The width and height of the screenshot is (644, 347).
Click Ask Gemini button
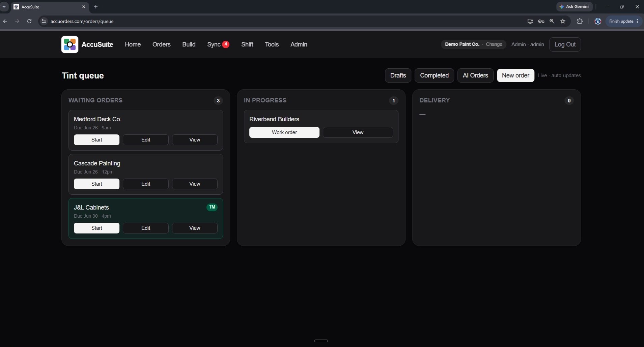pos(574,7)
